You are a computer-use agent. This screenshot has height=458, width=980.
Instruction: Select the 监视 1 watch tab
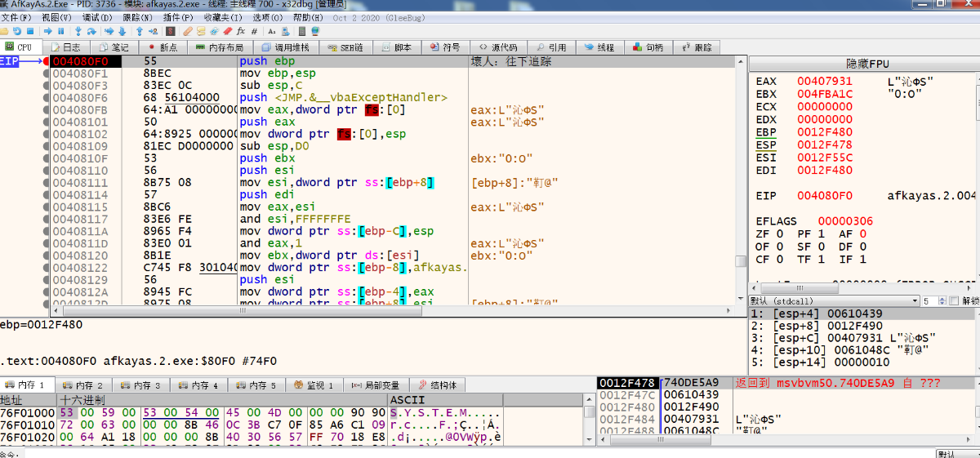tap(314, 385)
